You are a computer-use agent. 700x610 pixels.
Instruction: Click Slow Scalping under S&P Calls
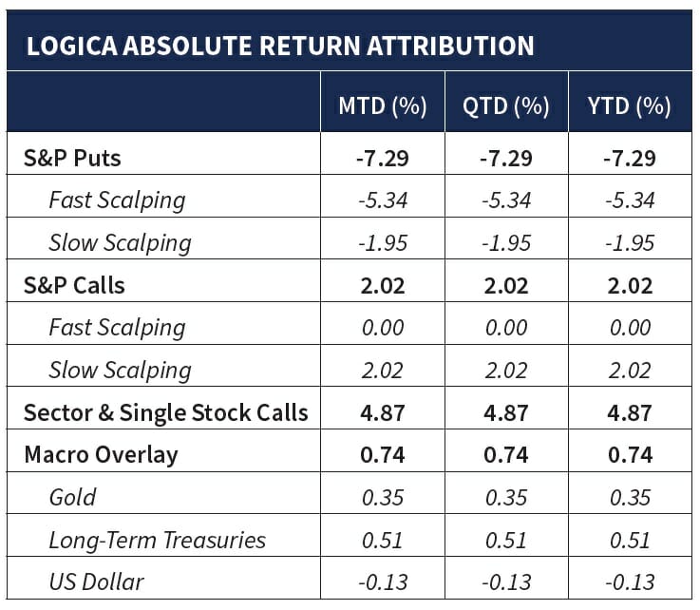pyautogui.click(x=120, y=371)
